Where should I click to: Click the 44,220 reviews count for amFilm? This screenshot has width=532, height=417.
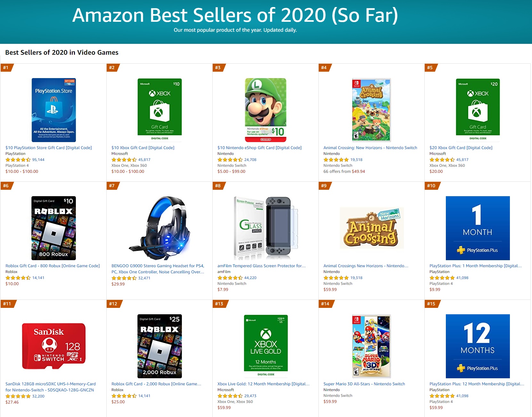[250, 278]
